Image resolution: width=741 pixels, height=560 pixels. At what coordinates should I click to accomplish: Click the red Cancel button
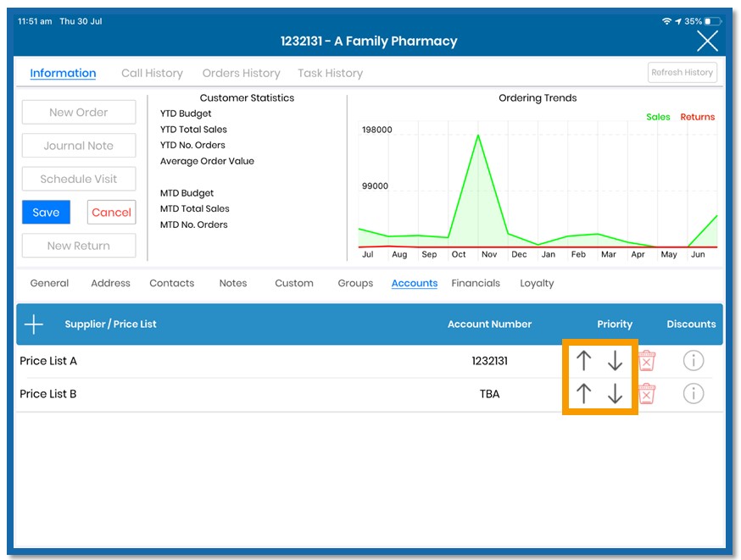pyautogui.click(x=112, y=213)
